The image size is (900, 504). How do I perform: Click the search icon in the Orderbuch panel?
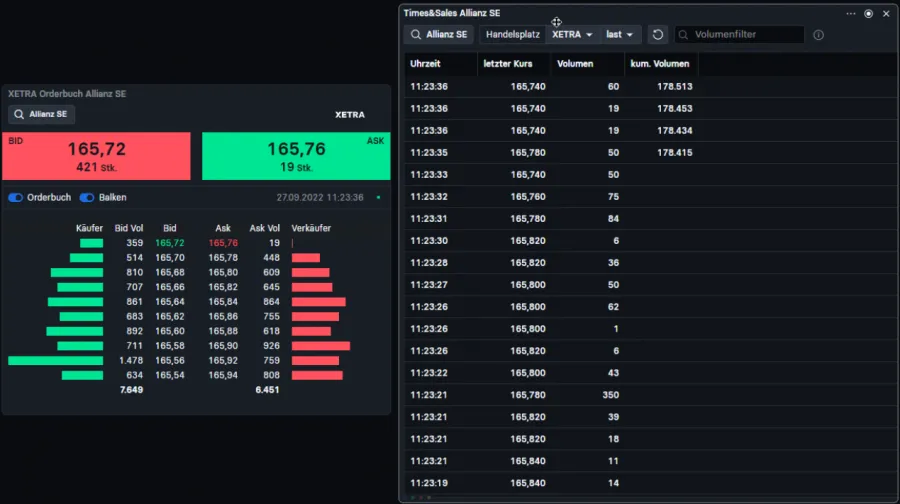pos(20,115)
